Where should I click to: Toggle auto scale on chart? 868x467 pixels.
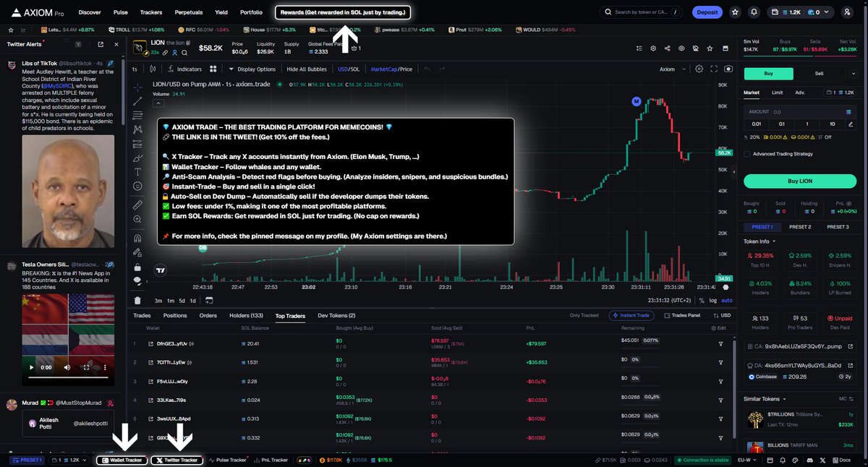click(x=726, y=301)
